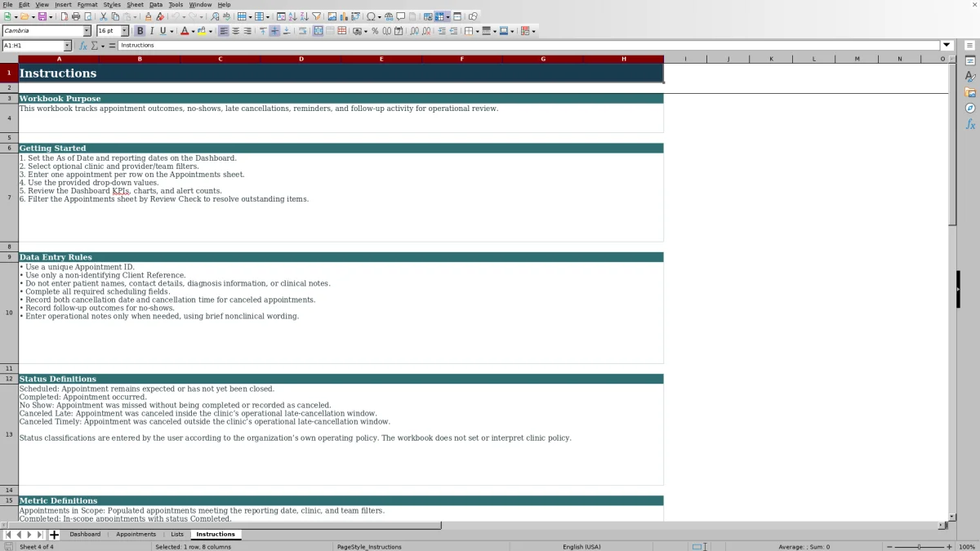This screenshot has width=980, height=551.
Task: Open Special Character dropdown arrow
Action: point(380,16)
